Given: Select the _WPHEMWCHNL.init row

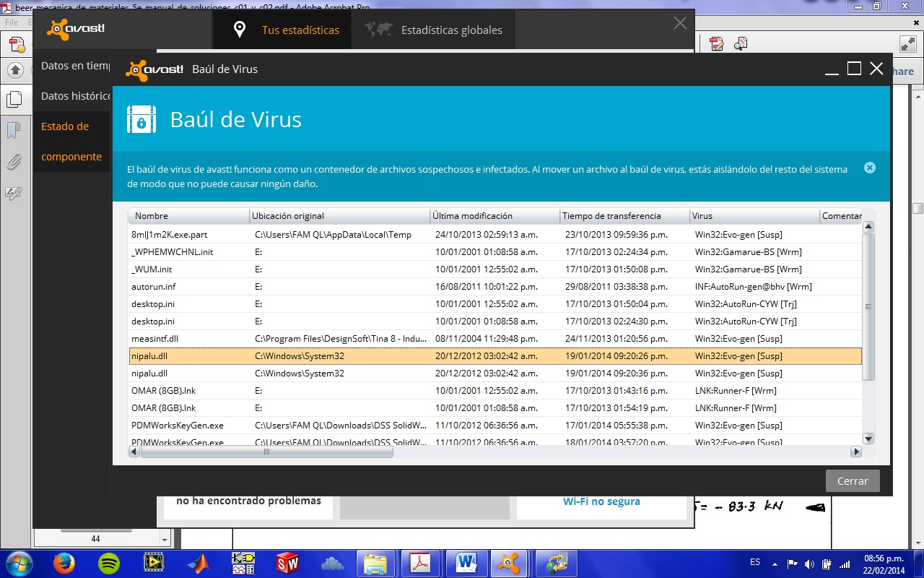Looking at the screenshot, I should click(x=495, y=252).
